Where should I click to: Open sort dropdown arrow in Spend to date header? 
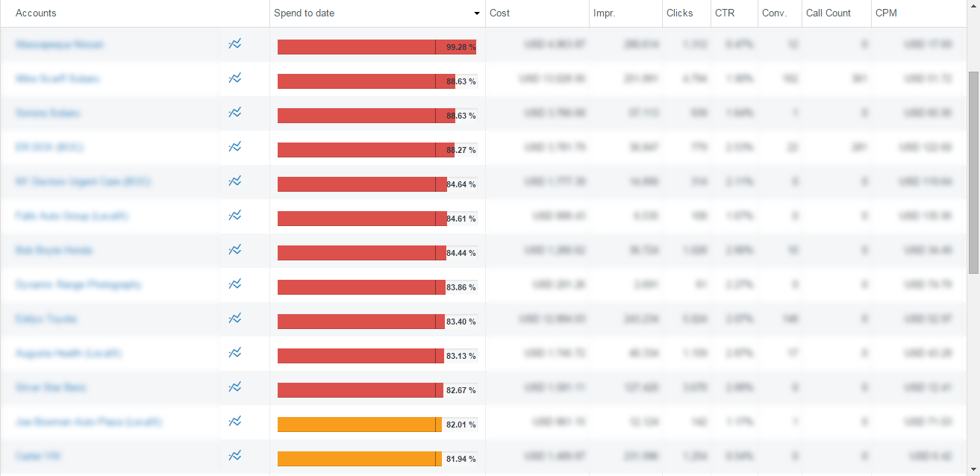click(x=477, y=13)
